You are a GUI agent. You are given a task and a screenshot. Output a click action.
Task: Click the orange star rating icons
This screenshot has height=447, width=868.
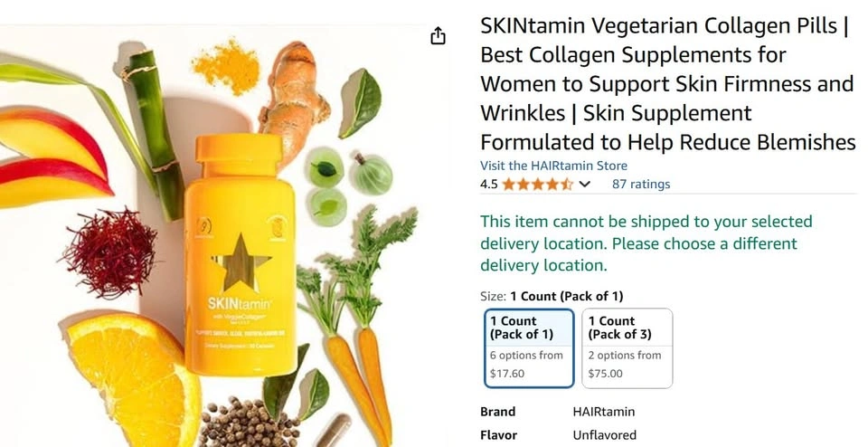click(537, 185)
